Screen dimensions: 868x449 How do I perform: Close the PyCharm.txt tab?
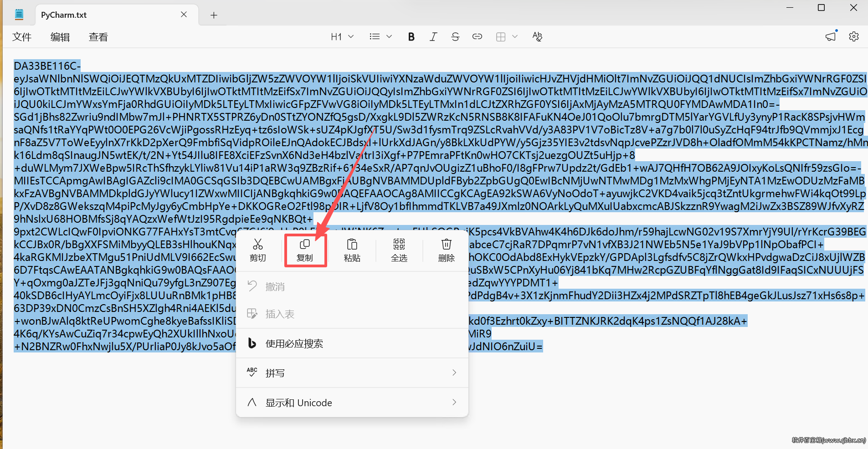point(184,15)
